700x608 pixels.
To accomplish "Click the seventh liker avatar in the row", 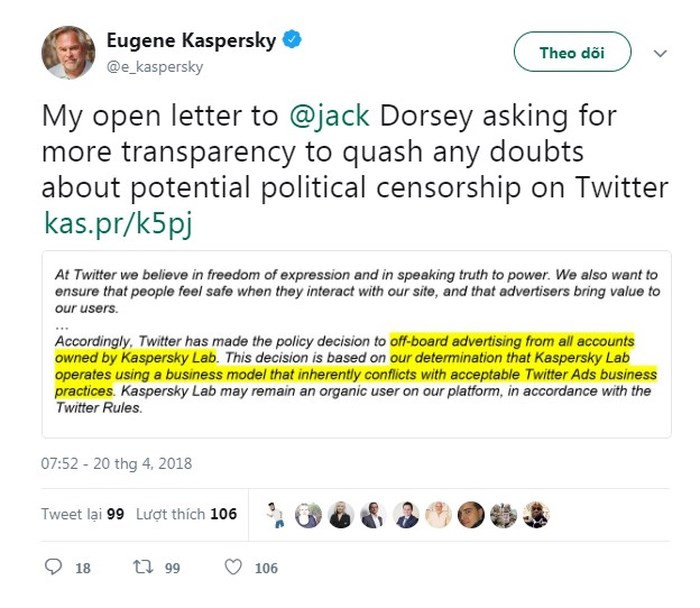I will (x=470, y=514).
